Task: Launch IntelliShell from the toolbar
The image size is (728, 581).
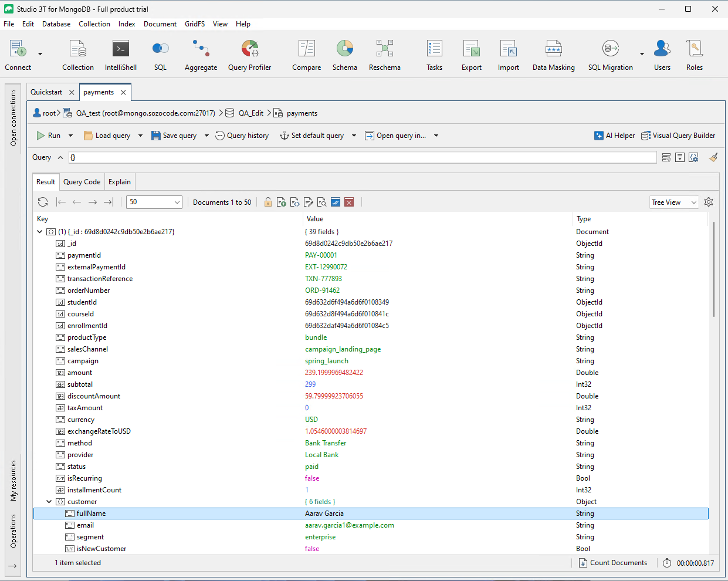Action: (121, 55)
